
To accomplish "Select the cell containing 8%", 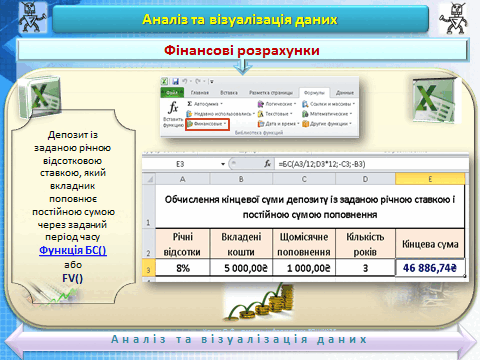I will [183, 268].
